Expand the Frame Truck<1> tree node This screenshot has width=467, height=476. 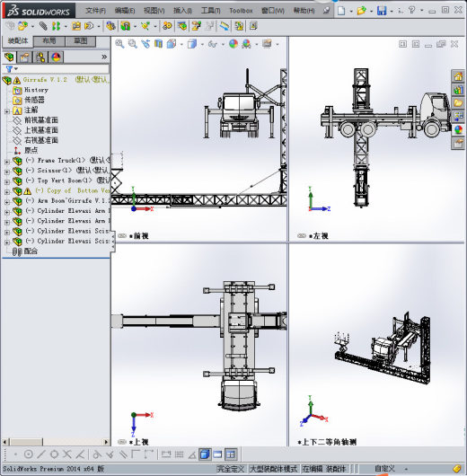tap(6, 162)
